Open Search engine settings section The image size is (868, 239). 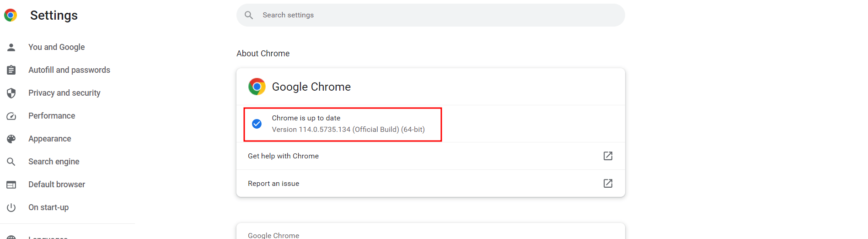coord(54,162)
